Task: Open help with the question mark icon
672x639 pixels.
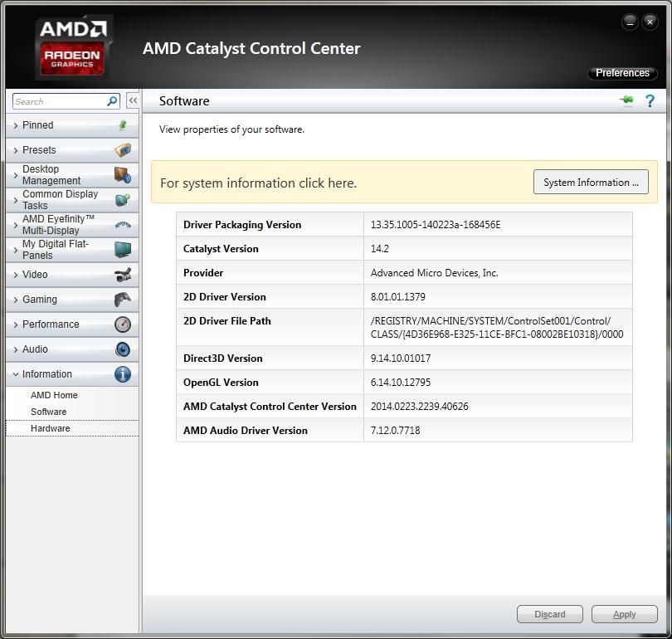Action: click(650, 101)
